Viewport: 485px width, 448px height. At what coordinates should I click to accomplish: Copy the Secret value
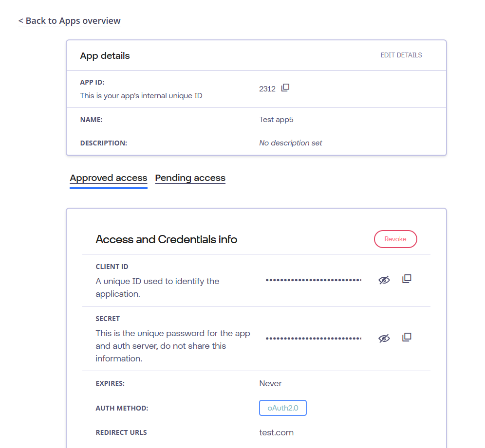tap(407, 338)
